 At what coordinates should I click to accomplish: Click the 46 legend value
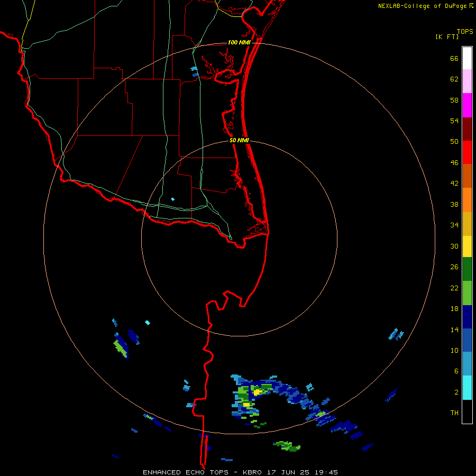pos(454,163)
